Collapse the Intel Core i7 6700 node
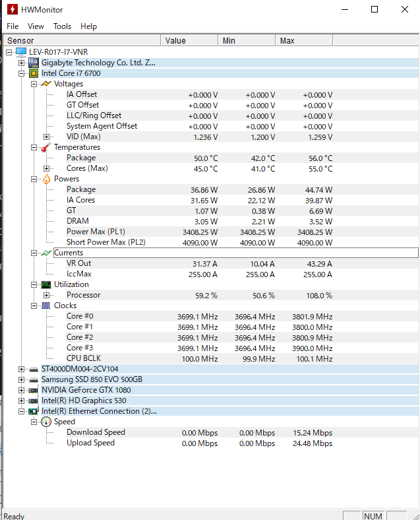The image size is (420, 520). 22,73
